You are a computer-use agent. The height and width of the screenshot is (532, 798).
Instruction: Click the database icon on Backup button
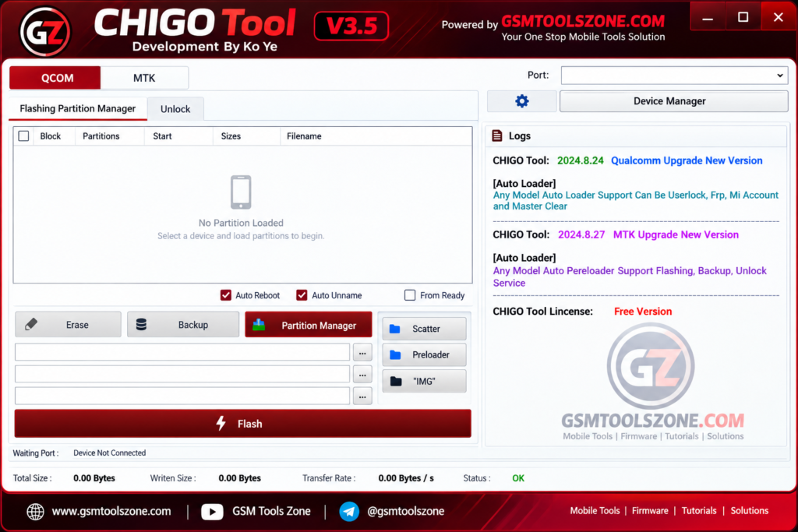pos(142,324)
